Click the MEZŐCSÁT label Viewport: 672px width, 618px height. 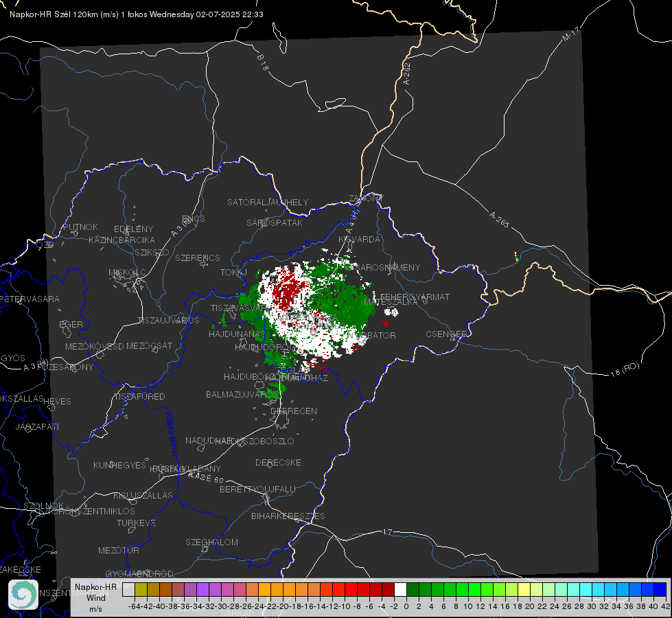(149, 345)
